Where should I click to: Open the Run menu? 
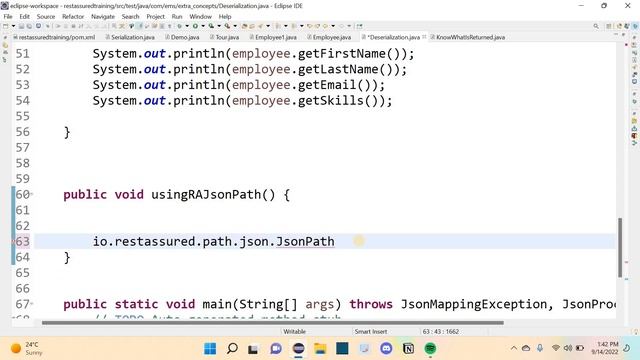pos(177,17)
